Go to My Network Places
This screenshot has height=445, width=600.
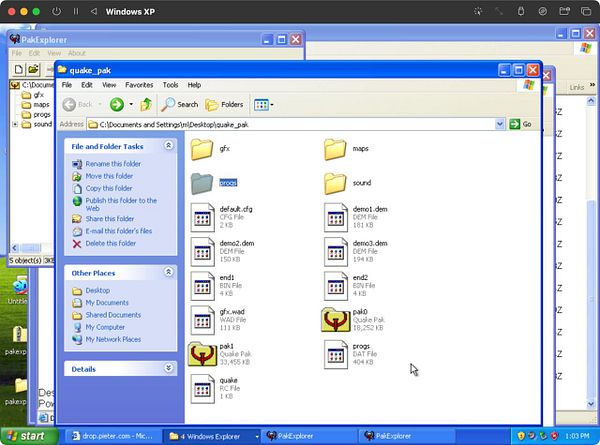113,339
